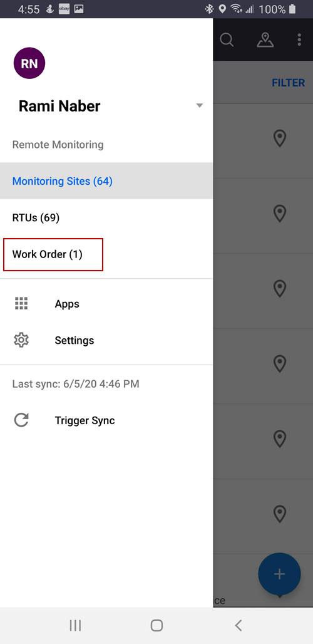This screenshot has width=313, height=644.
Task: Tap the blue plus add button
Action: point(279,574)
